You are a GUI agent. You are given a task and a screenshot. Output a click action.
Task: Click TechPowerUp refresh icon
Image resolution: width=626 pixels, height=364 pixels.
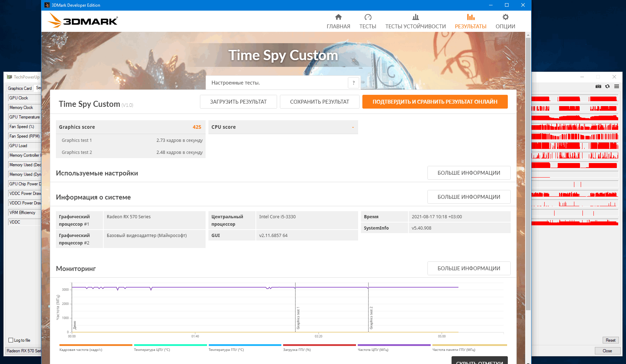pyautogui.click(x=608, y=86)
